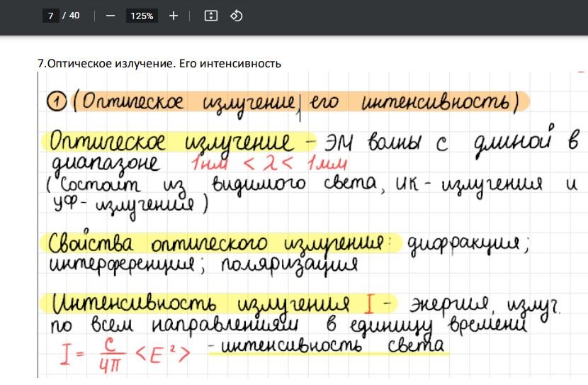Image resolution: width=588 pixels, height=385 pixels.
Task: Select the page number field showing 7
Action: click(50, 16)
